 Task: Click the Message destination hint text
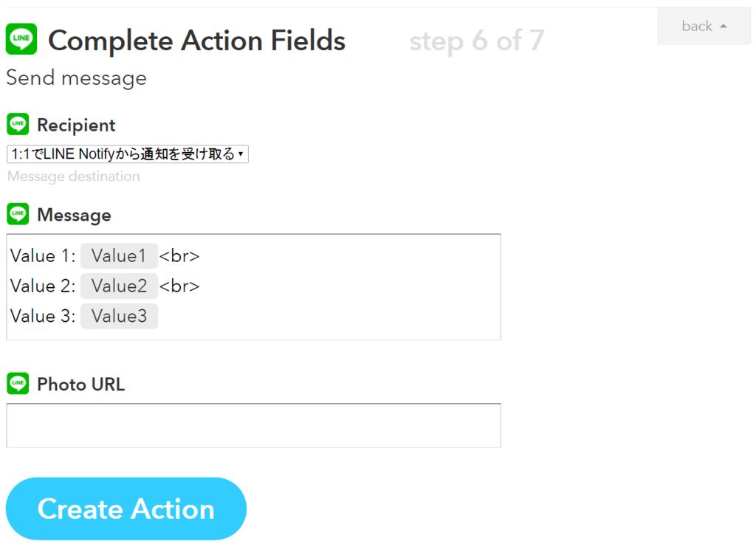click(x=74, y=176)
